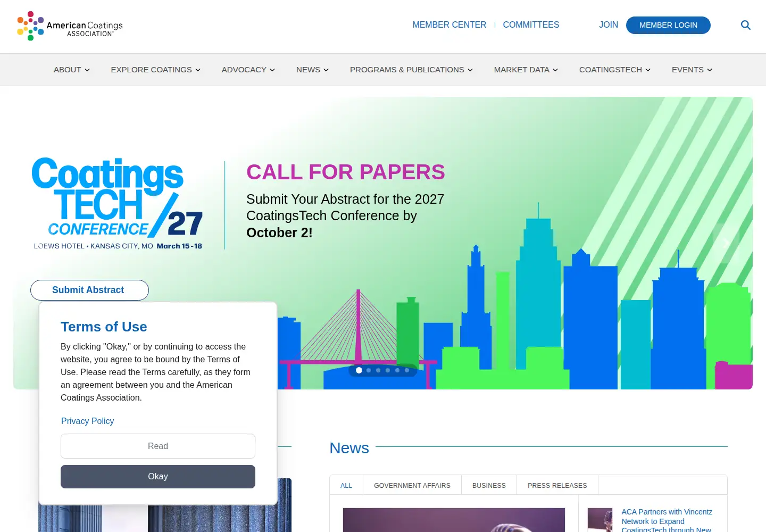This screenshot has width=766, height=532.
Task: Switch to the GOVERNMENT AFFAIRS tab
Action: [x=412, y=485]
